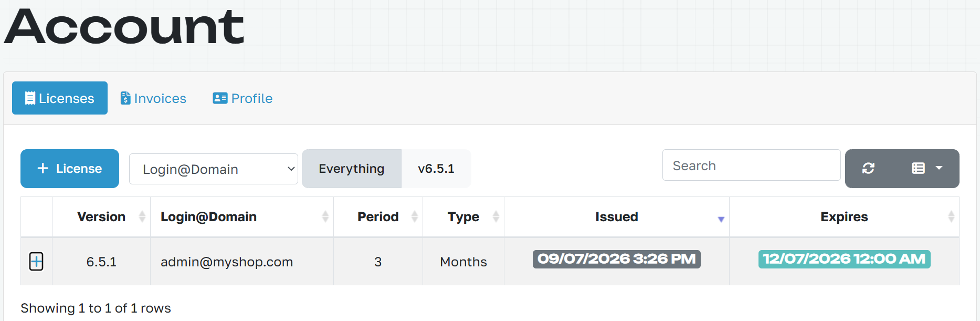Click the Version column sort arrows
Viewport: 980px width, 321px height.
tap(142, 216)
